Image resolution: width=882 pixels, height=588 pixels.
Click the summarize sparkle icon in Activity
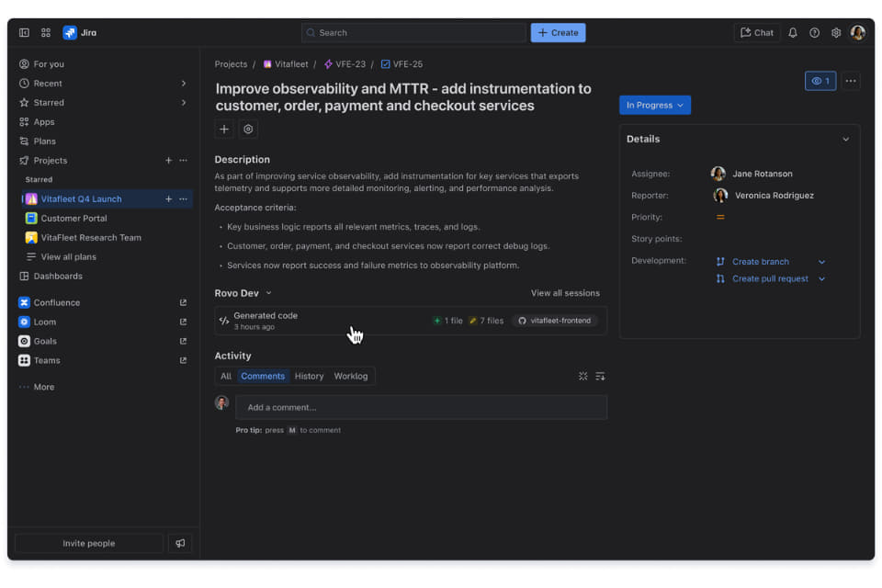pos(582,377)
